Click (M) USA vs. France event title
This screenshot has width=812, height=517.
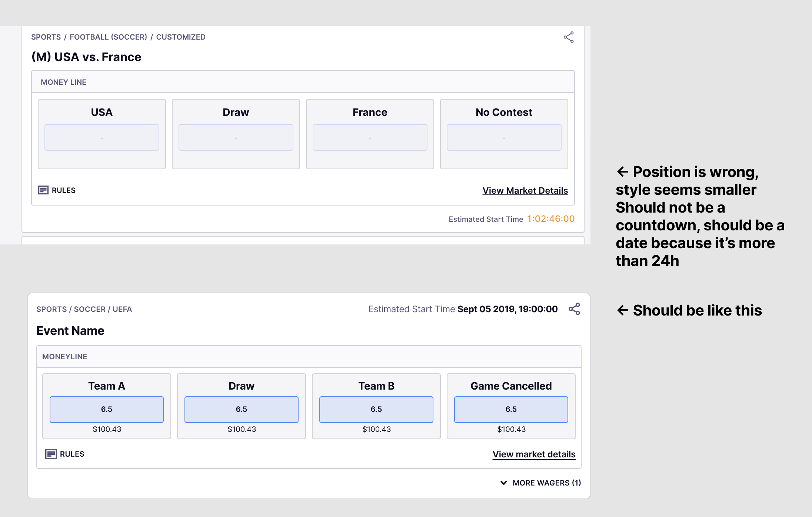coord(86,57)
